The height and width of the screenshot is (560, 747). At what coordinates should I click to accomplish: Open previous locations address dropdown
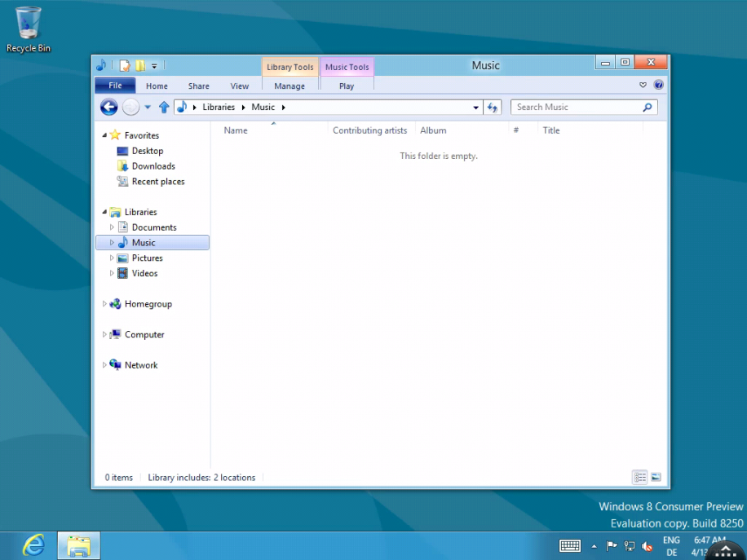click(475, 108)
